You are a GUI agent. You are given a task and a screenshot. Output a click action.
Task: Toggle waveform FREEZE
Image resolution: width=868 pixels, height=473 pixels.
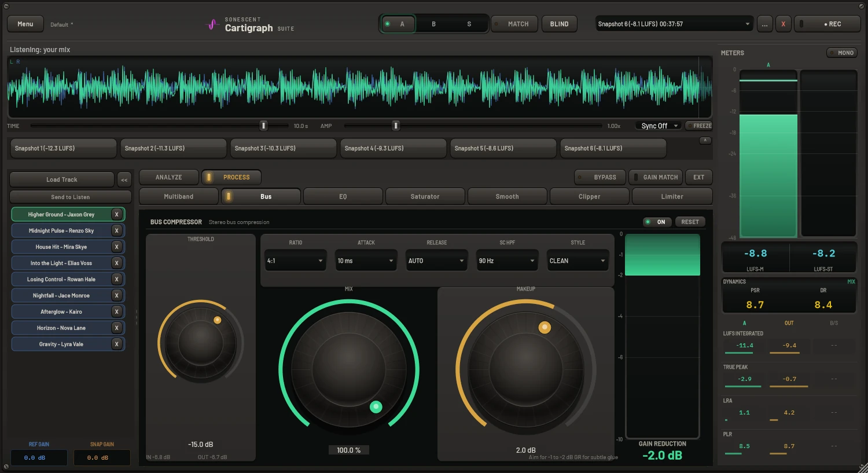coord(698,126)
